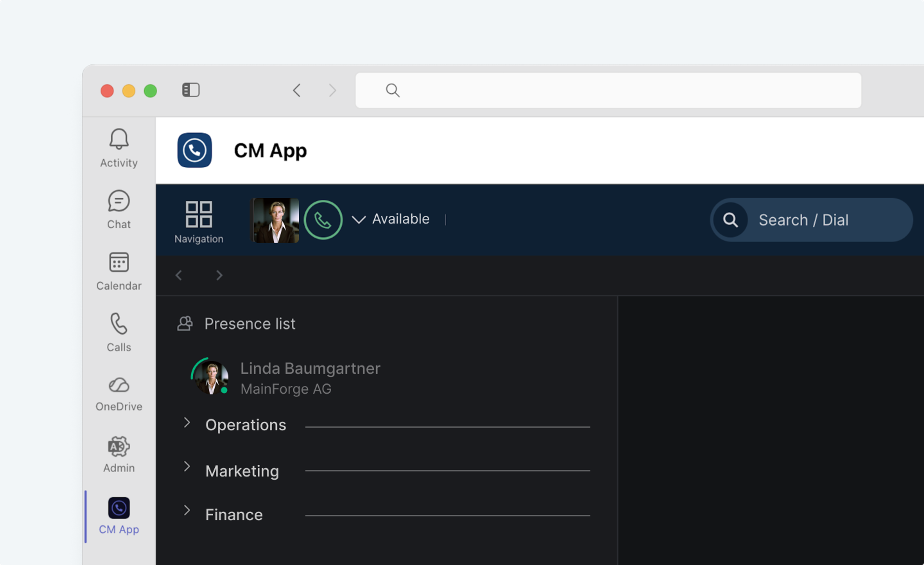924x565 pixels.
Task: Open the Navigation grid menu
Action: pyautogui.click(x=199, y=222)
